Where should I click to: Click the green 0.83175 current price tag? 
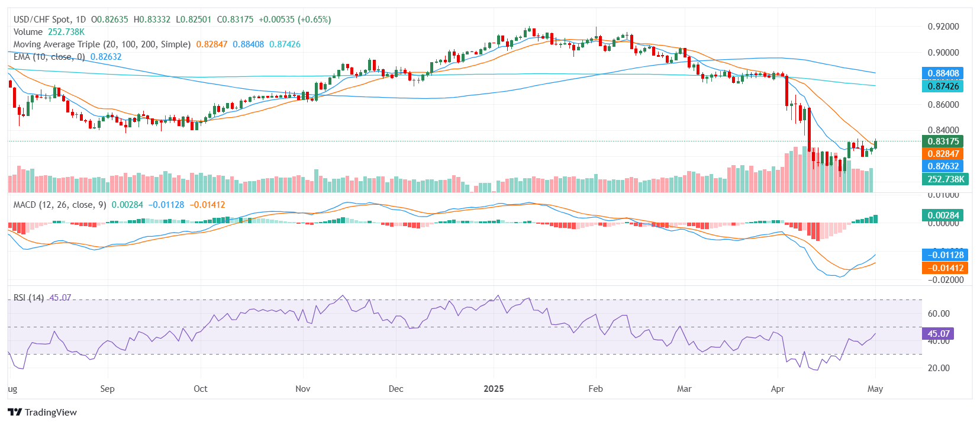943,141
